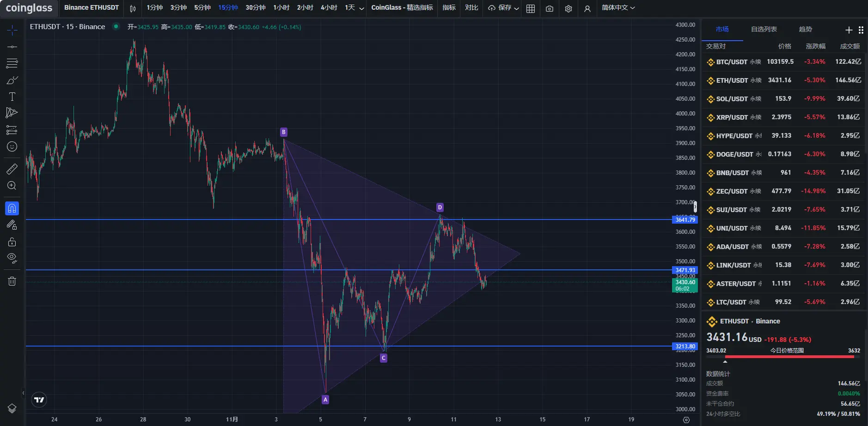Open the candlestick chart type selector
This screenshot has height=426, width=868.
133,8
